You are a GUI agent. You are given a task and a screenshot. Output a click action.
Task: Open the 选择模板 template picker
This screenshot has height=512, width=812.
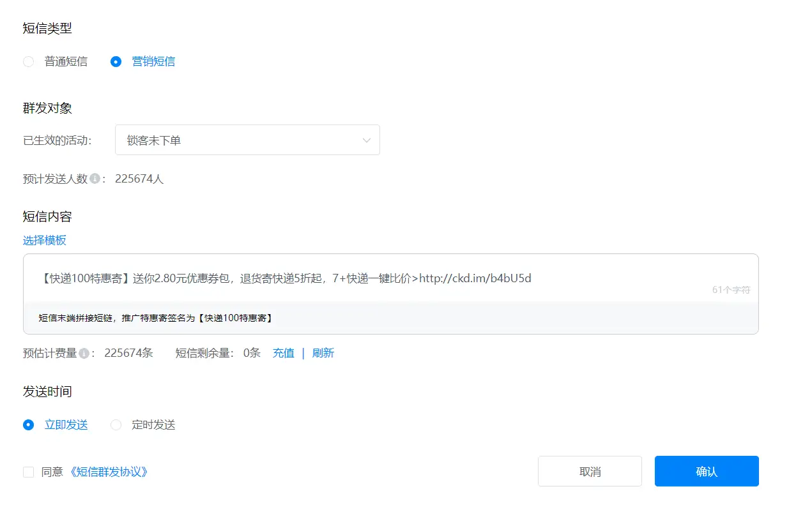(x=45, y=241)
